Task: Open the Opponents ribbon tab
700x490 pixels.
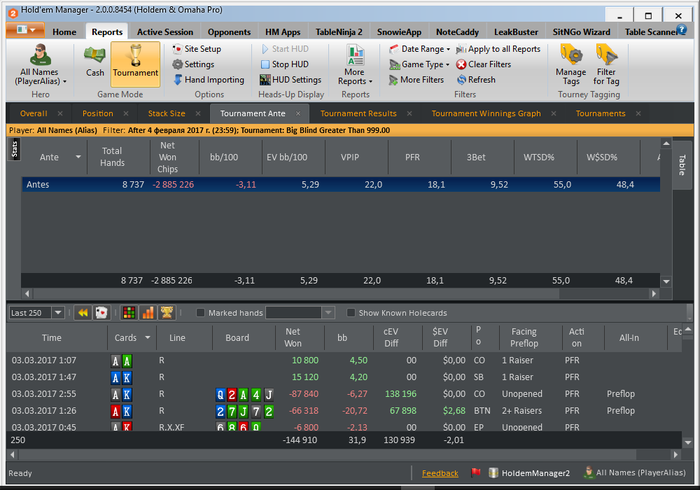Action: 229,32
